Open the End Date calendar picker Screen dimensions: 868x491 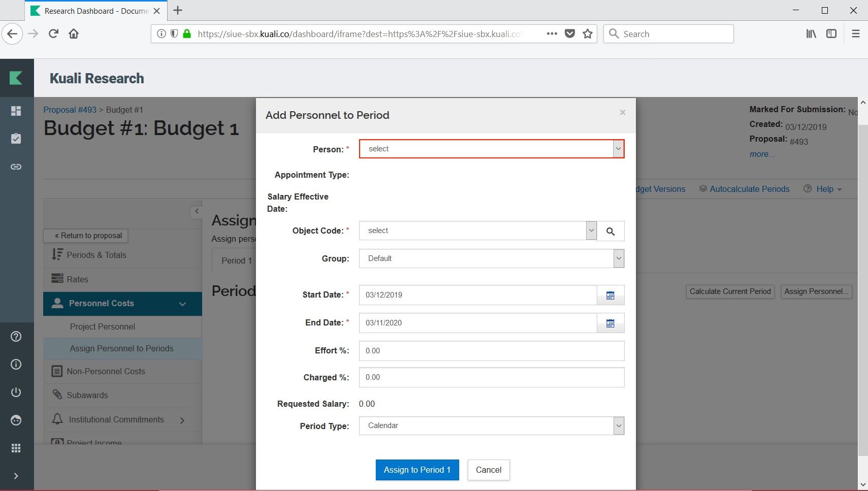(610, 323)
